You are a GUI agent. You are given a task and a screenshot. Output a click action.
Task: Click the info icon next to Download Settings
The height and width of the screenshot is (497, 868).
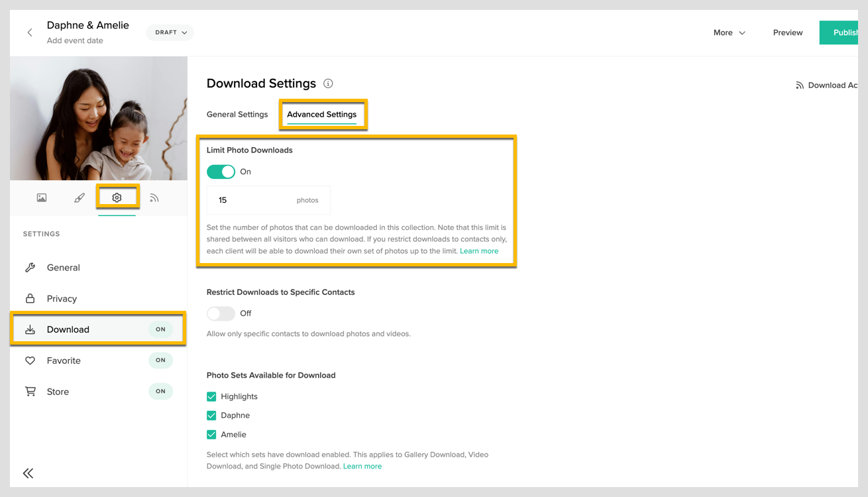click(328, 83)
